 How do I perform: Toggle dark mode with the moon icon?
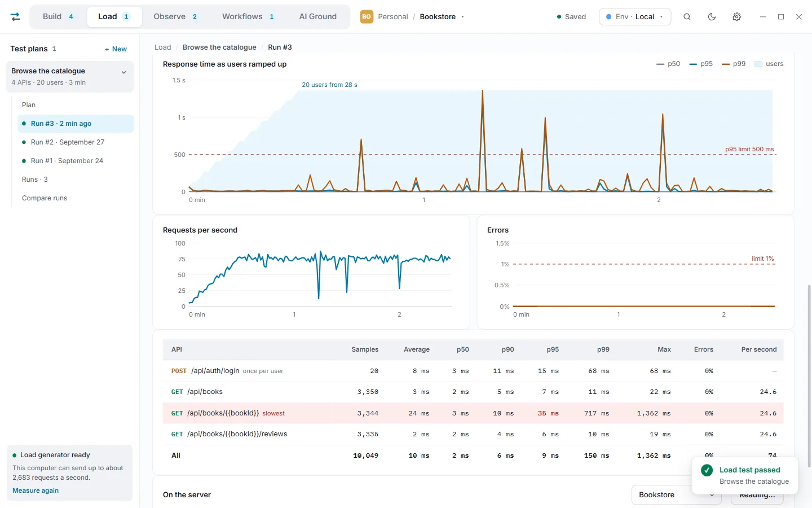point(712,17)
